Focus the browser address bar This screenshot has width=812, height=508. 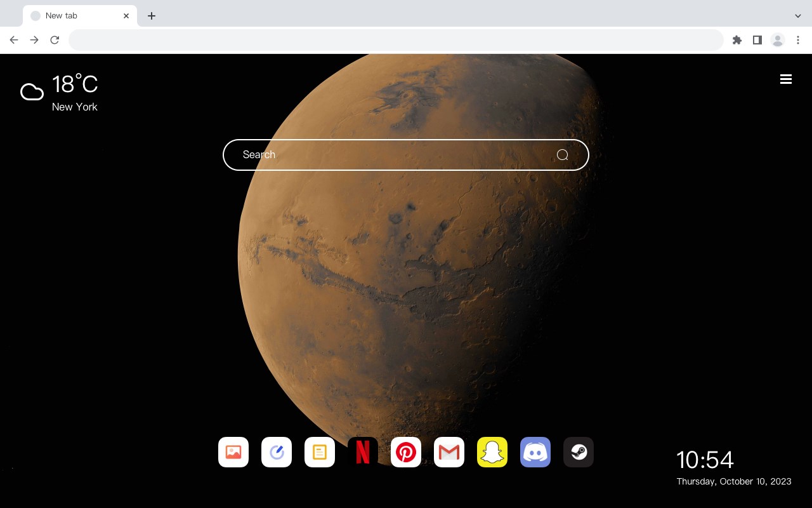396,40
